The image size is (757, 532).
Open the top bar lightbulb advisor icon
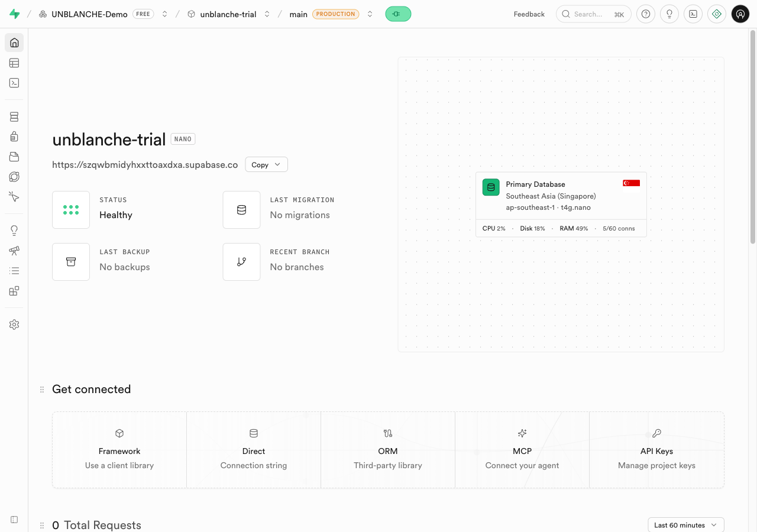pos(669,14)
